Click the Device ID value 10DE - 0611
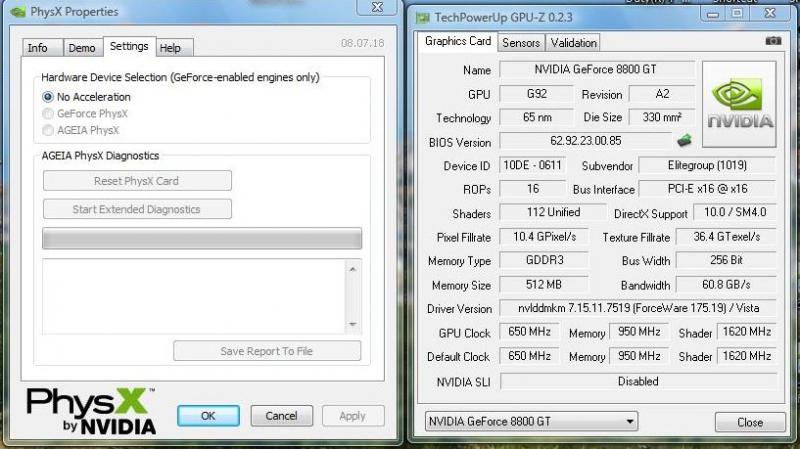 (532, 165)
